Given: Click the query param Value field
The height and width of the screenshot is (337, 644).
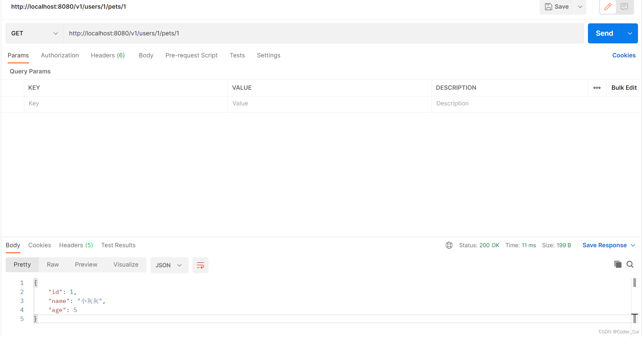Looking at the screenshot, I should [330, 104].
